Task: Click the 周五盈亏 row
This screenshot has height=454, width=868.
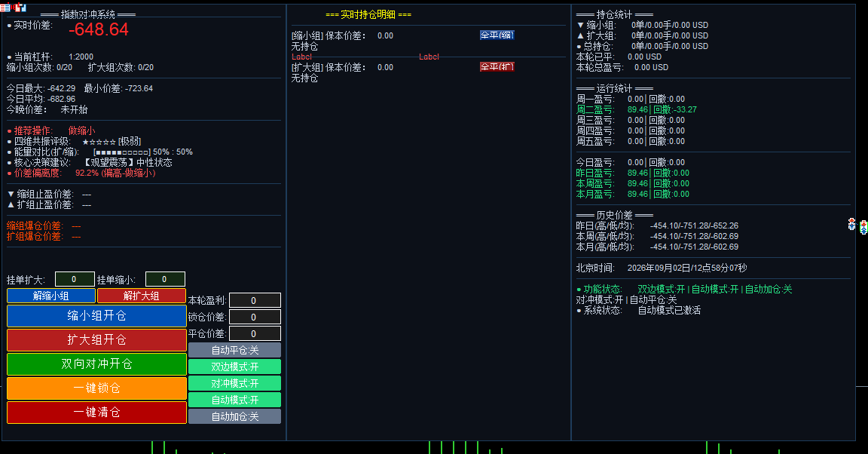Action: [631, 141]
